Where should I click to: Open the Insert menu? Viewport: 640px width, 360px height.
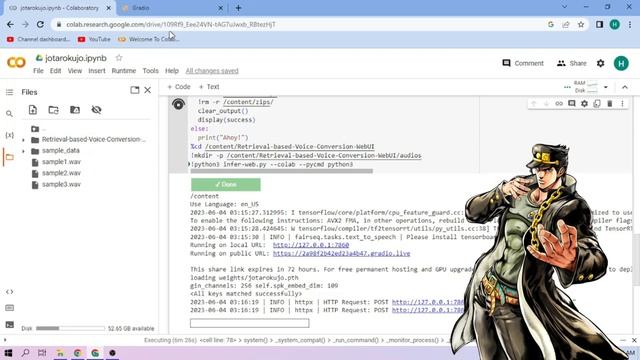(97, 71)
